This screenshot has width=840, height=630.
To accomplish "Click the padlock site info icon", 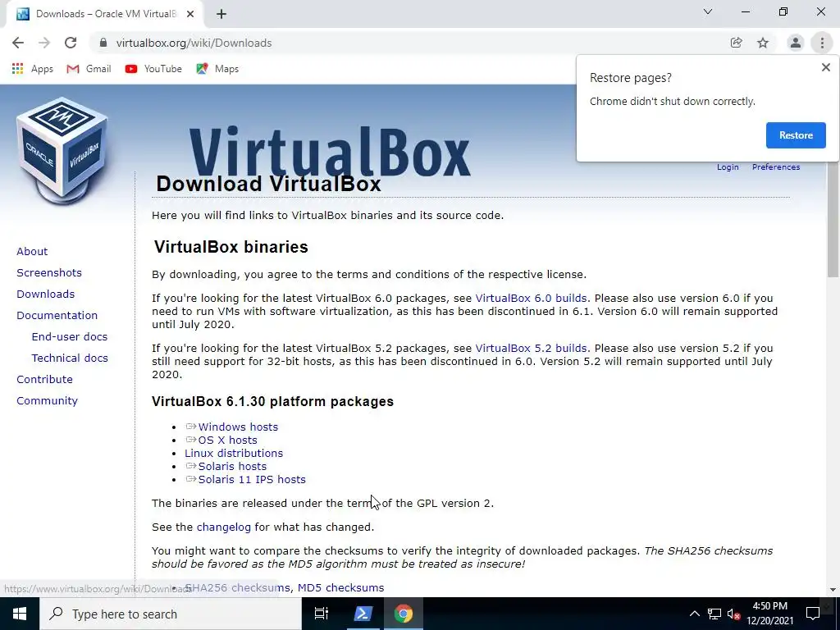I will [x=103, y=43].
